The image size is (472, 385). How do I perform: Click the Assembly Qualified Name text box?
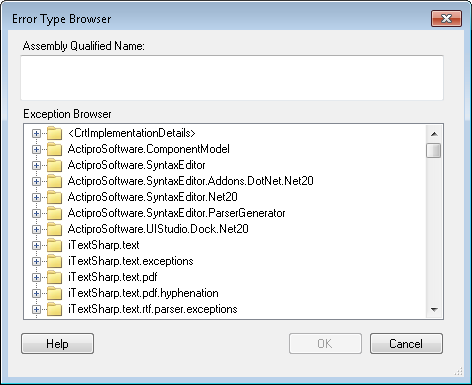[232, 78]
